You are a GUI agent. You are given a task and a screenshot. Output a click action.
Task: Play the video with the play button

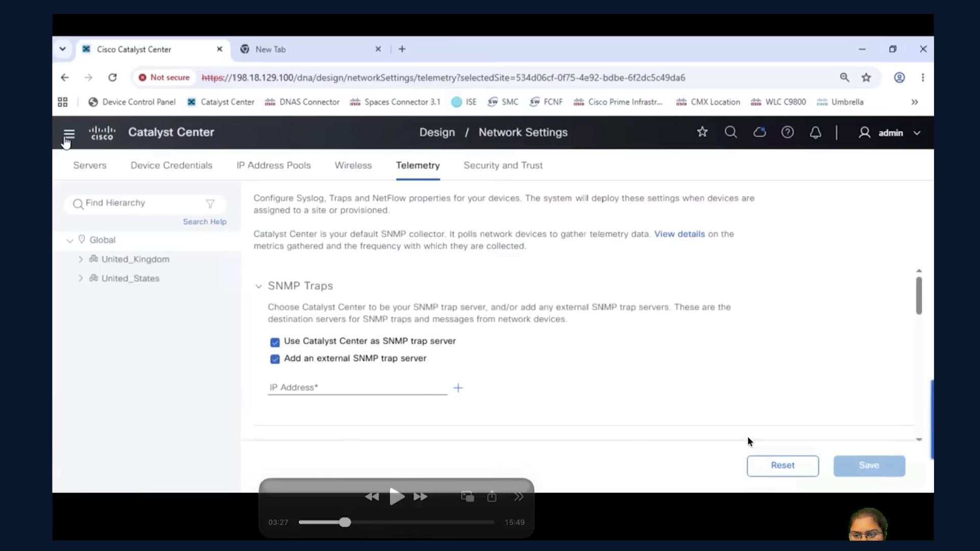397,496
